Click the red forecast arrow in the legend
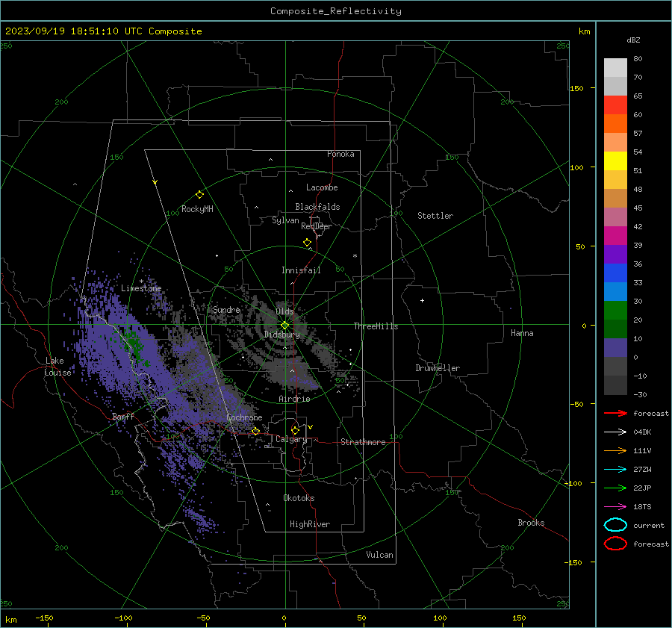672x628 pixels. tap(615, 413)
